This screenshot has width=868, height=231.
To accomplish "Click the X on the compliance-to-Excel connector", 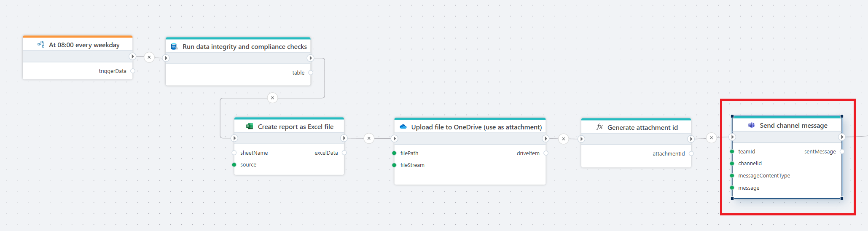I will (x=272, y=98).
